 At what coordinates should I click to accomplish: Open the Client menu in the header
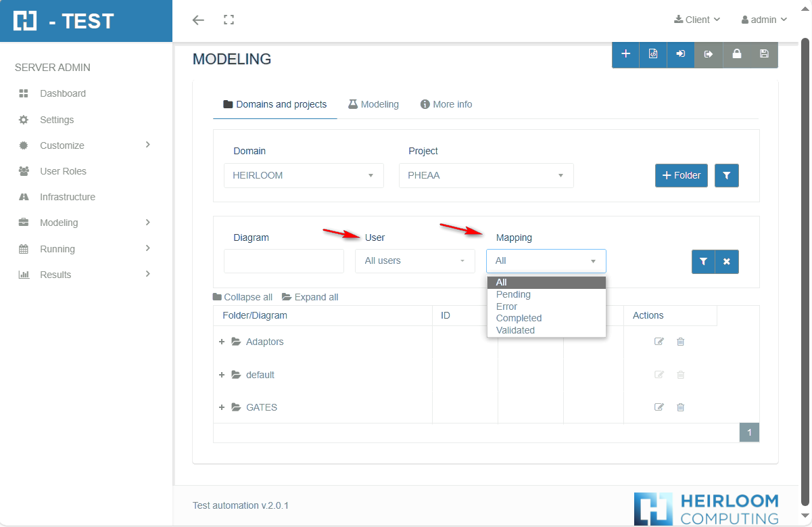coord(696,20)
